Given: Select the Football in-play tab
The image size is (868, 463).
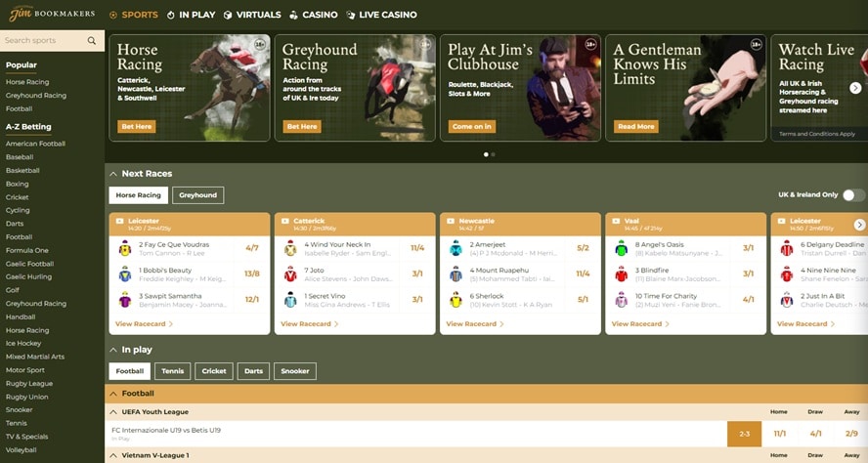Looking at the screenshot, I should click(x=130, y=371).
